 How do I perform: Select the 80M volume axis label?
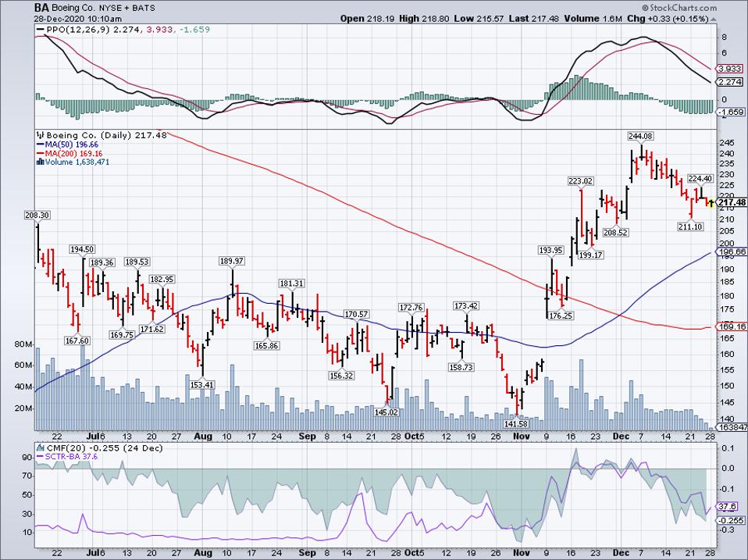(x=24, y=344)
